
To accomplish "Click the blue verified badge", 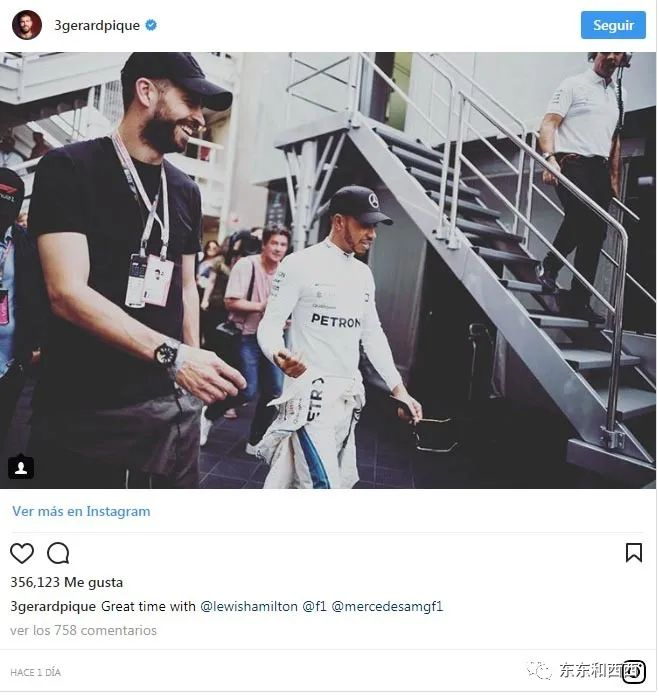I will [x=151, y=25].
